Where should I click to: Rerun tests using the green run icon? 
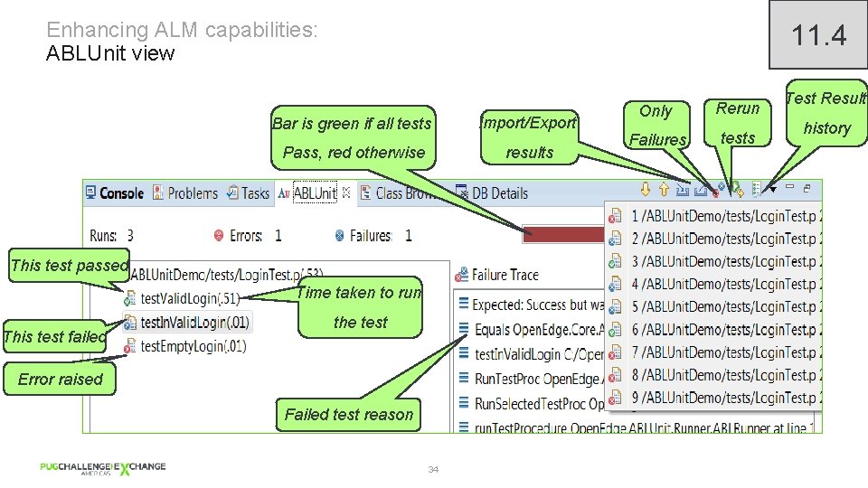(x=737, y=190)
